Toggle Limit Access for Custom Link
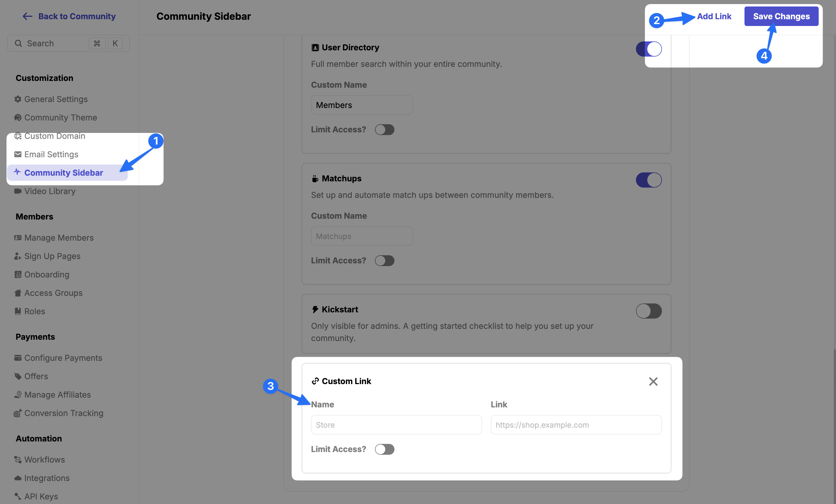This screenshot has height=504, width=836. 384,449
